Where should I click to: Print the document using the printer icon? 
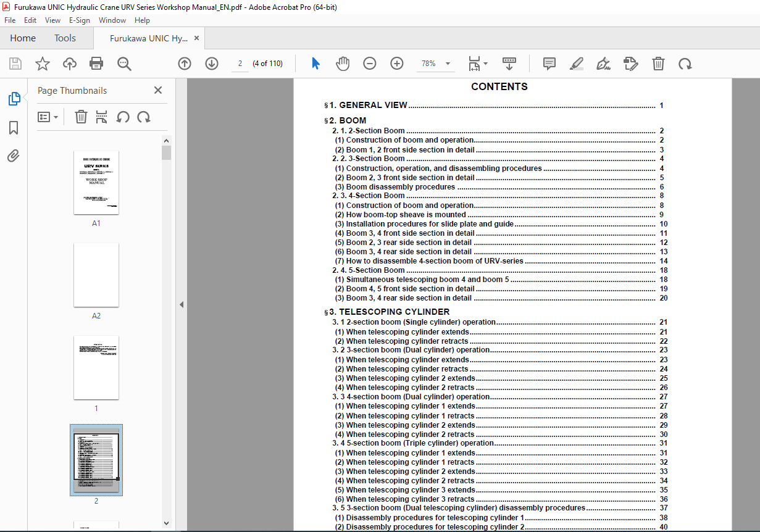[x=96, y=64]
